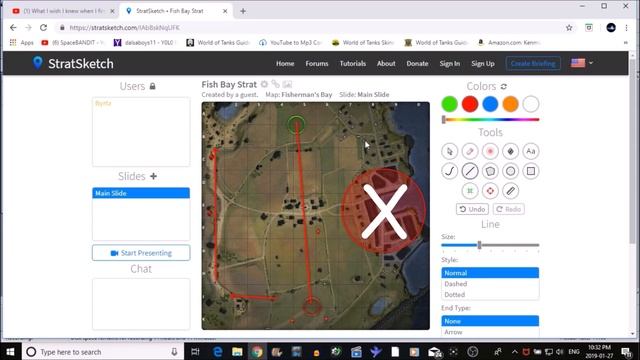The image size is (640, 360).
Task: Select the Main Slide entry
Action: tap(141, 193)
